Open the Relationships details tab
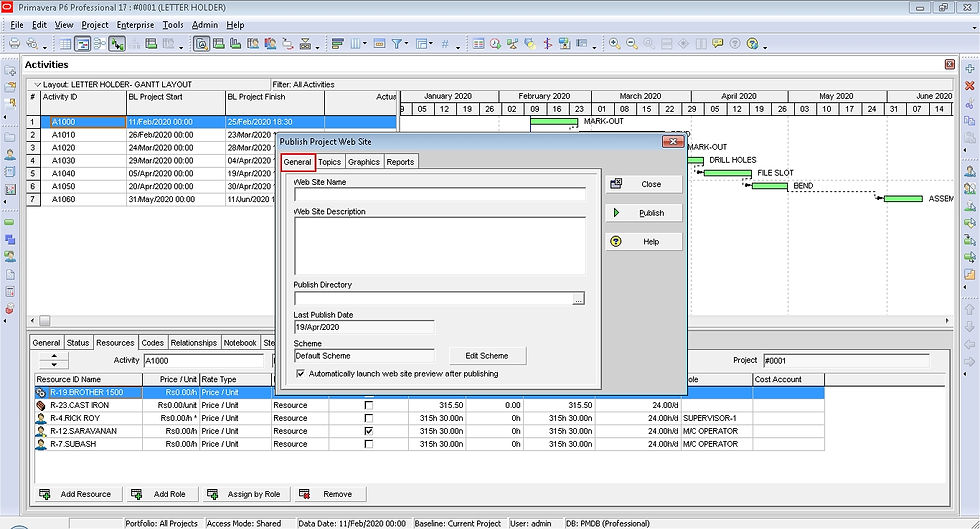 pyautogui.click(x=194, y=343)
